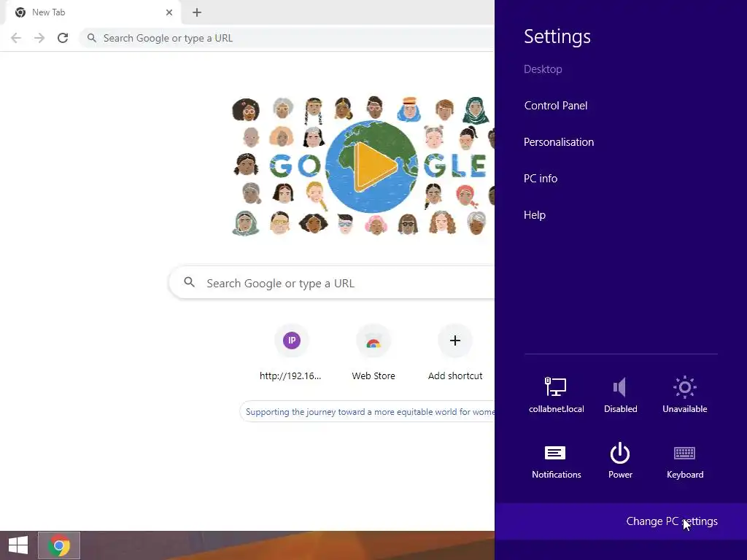This screenshot has width=747, height=560.
Task: Click the Add shortcut button
Action: (455, 354)
